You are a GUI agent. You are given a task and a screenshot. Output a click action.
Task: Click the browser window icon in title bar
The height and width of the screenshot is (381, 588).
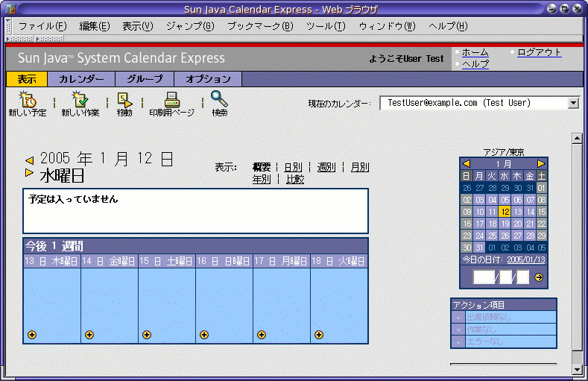pyautogui.click(x=10, y=8)
